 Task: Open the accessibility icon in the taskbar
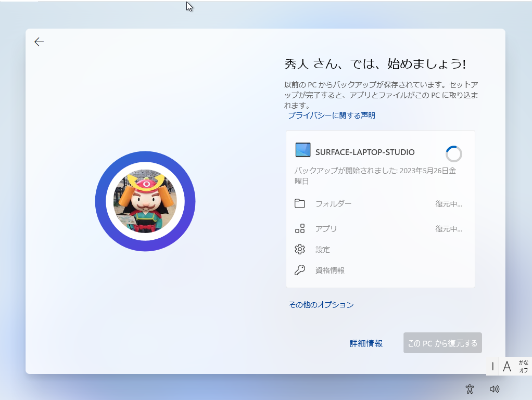coord(469,389)
